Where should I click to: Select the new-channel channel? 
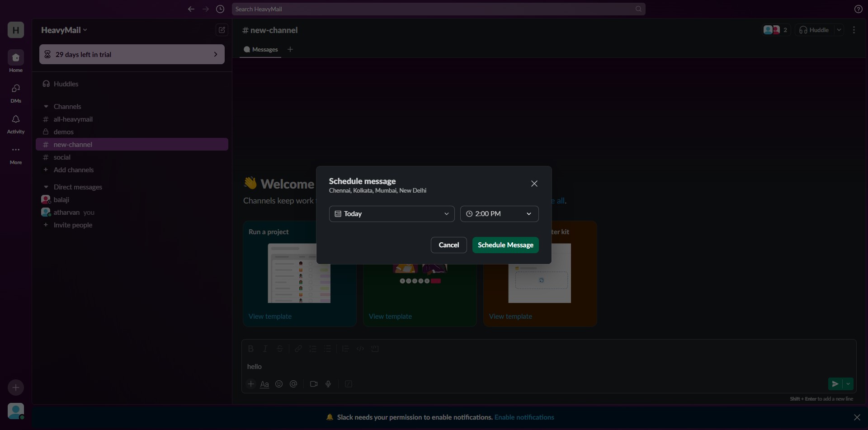click(132, 145)
